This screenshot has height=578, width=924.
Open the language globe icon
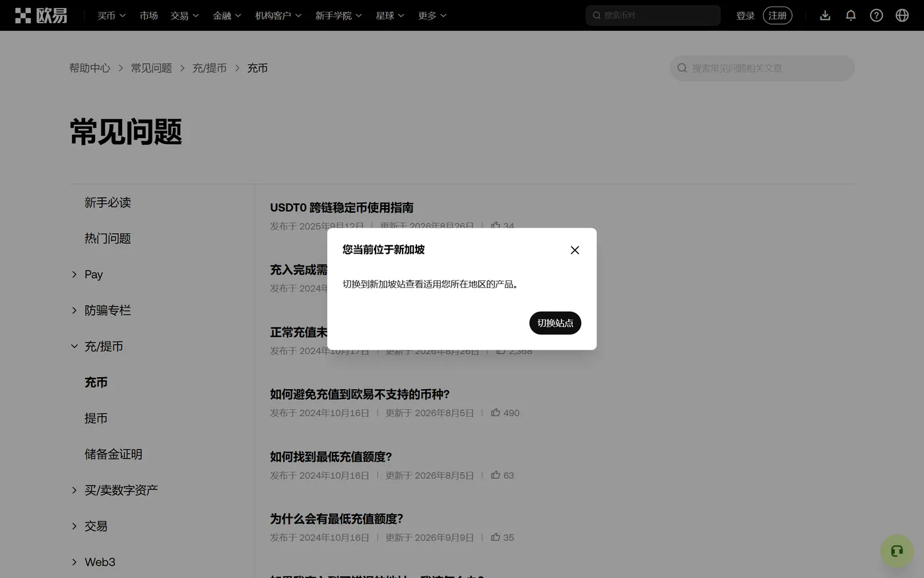902,15
